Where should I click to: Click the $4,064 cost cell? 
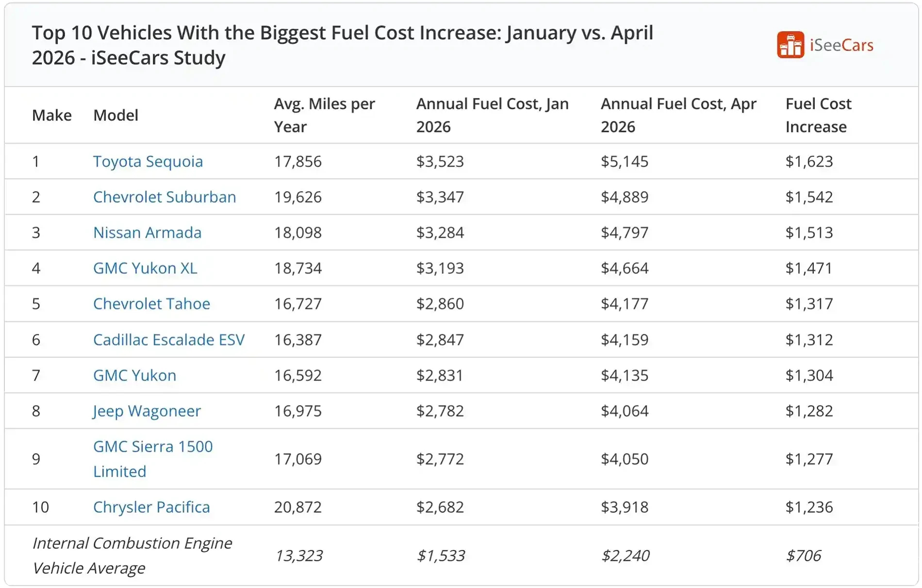point(625,411)
